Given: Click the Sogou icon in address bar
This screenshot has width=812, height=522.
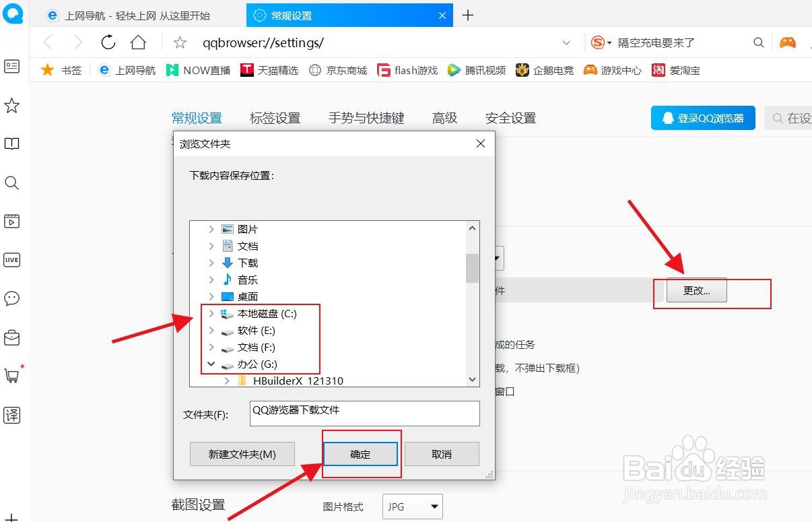Looking at the screenshot, I should [598, 42].
